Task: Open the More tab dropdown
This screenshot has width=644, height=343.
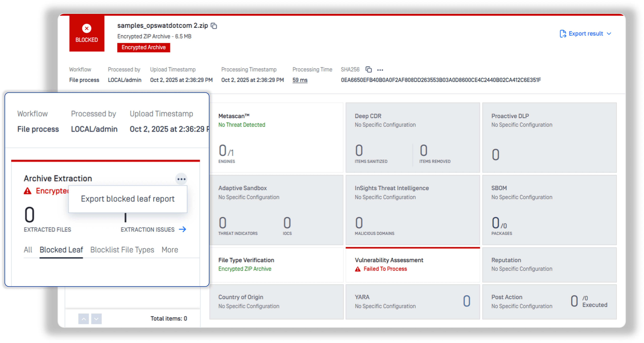Action: coord(170,250)
